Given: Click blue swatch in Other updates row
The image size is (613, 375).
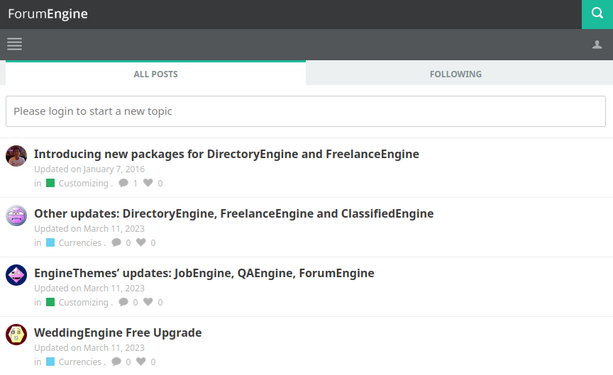Looking at the screenshot, I should tap(50, 242).
